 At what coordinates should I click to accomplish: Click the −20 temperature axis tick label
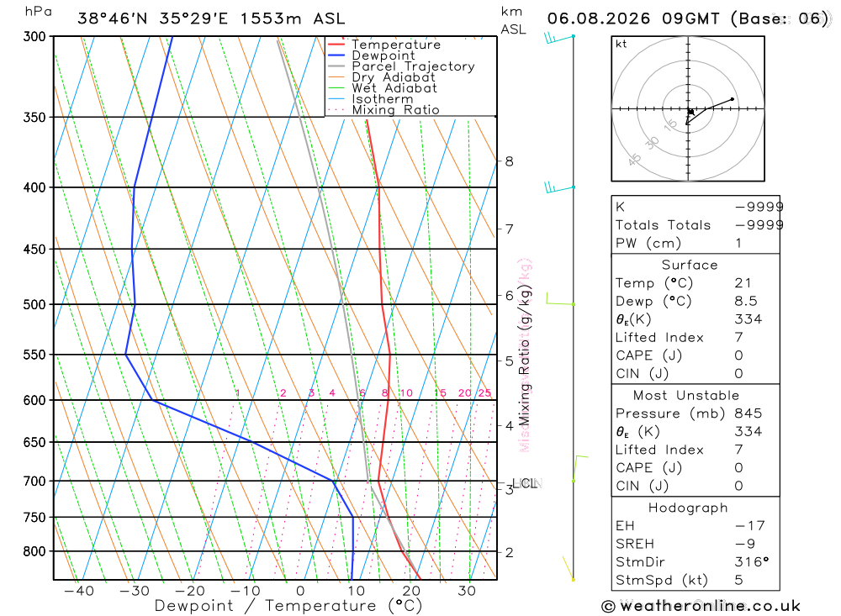click(x=190, y=591)
